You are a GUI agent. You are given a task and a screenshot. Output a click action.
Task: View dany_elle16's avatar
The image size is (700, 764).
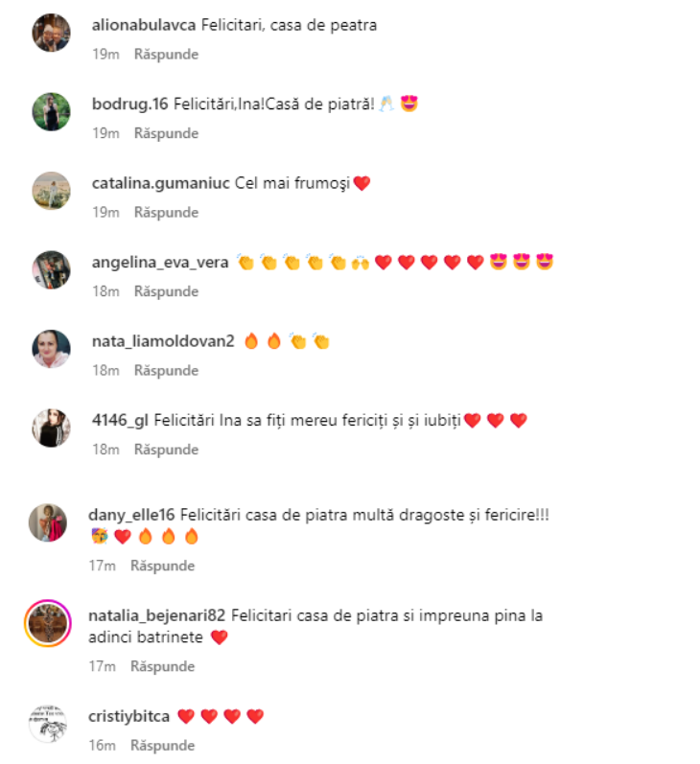(48, 522)
